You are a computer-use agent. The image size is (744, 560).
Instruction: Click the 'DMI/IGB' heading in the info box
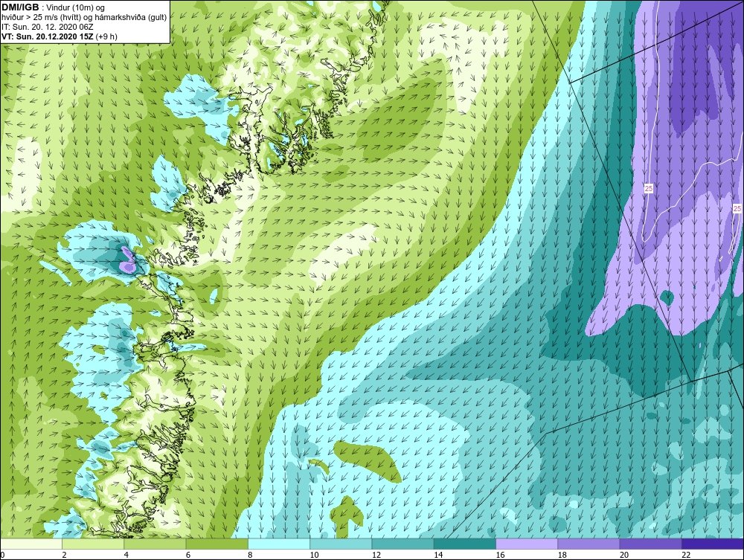[x=20, y=7]
